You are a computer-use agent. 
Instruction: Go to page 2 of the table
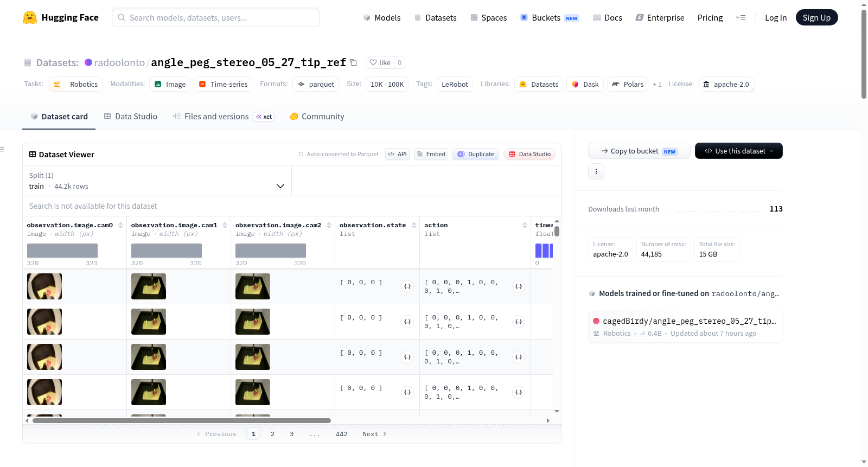click(272, 434)
